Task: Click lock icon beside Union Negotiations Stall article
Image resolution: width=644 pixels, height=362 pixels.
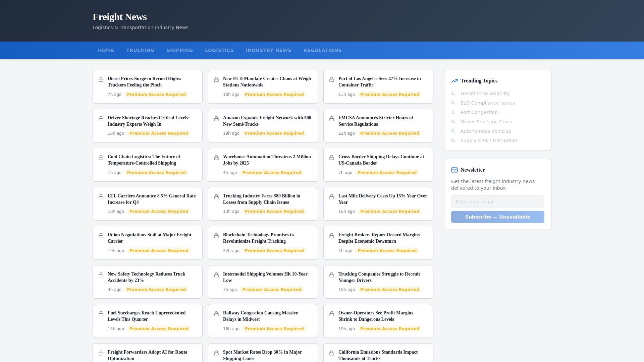Action: click(x=101, y=236)
